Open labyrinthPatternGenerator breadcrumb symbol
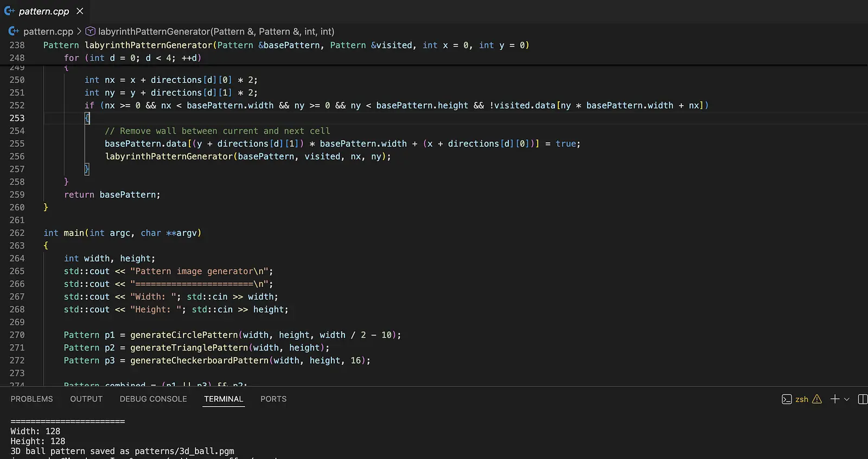 216,31
